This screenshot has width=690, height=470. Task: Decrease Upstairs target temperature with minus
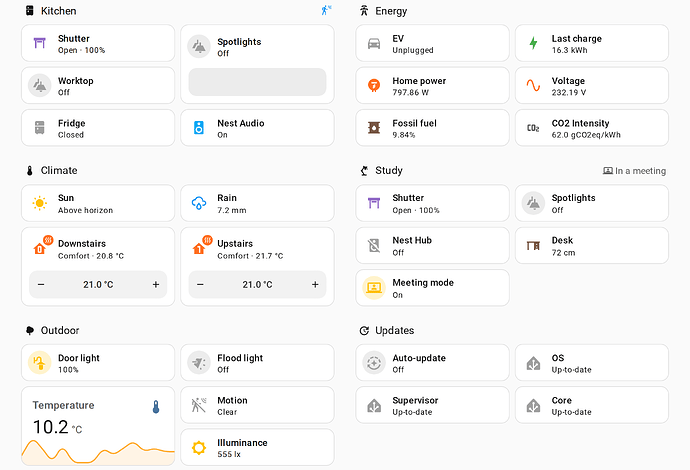[200, 285]
